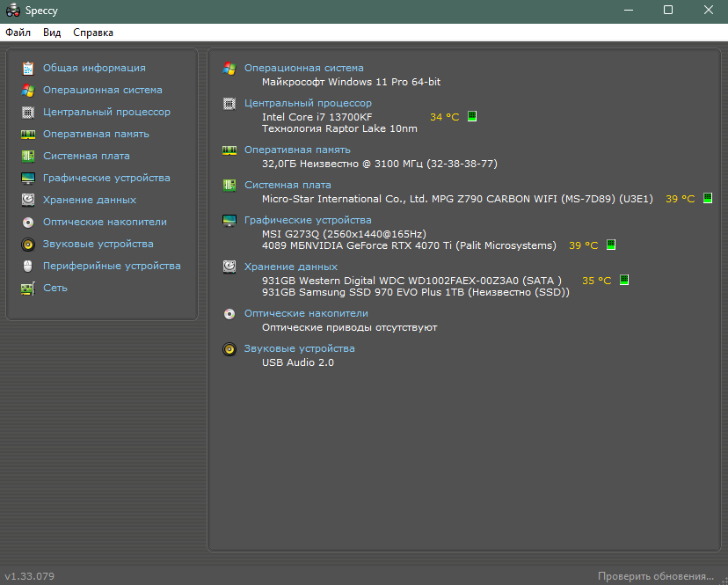The height and width of the screenshot is (585, 728).
Task: Click the Windows icon in summary panel
Action: (229, 69)
